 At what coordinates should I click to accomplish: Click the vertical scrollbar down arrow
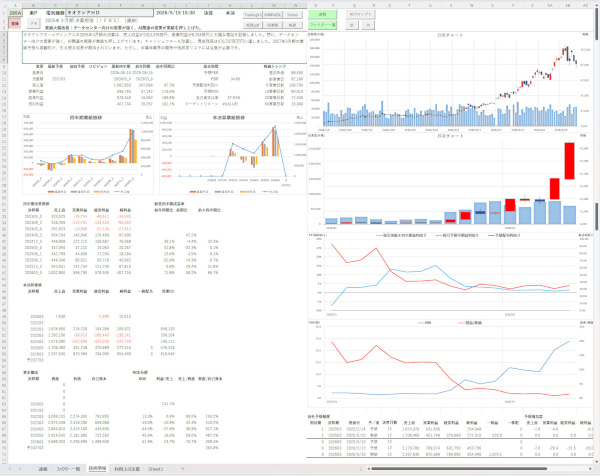pyautogui.click(x=597, y=461)
